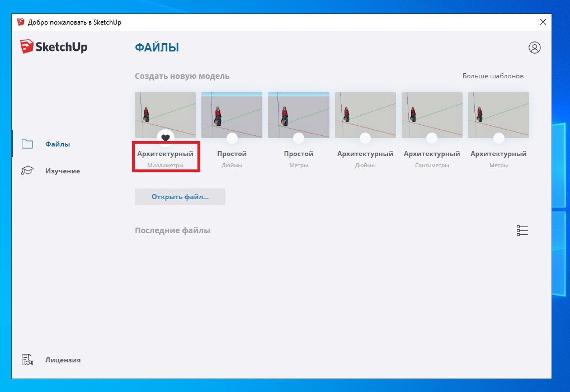
Task: Favorite the Простой Метры template
Action: [x=299, y=138]
